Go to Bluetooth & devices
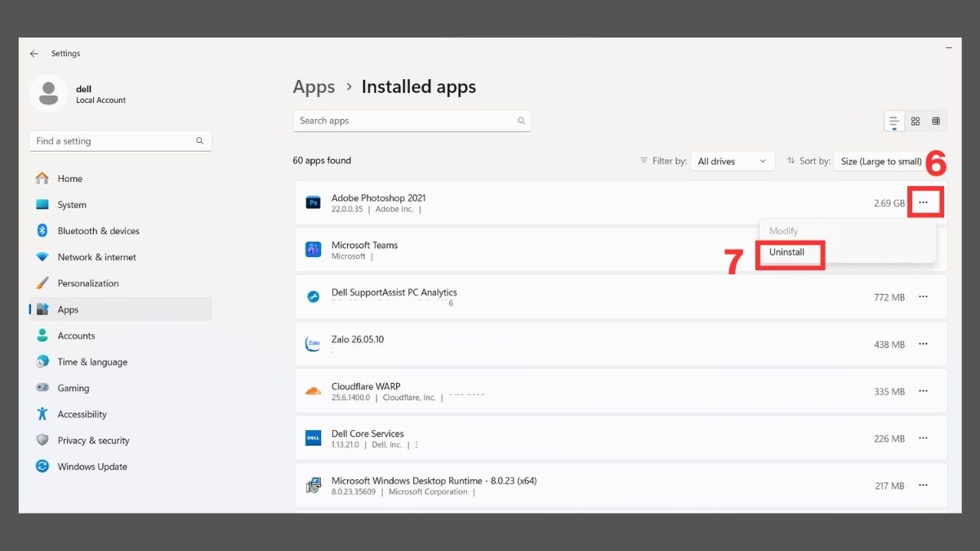 click(x=120, y=231)
